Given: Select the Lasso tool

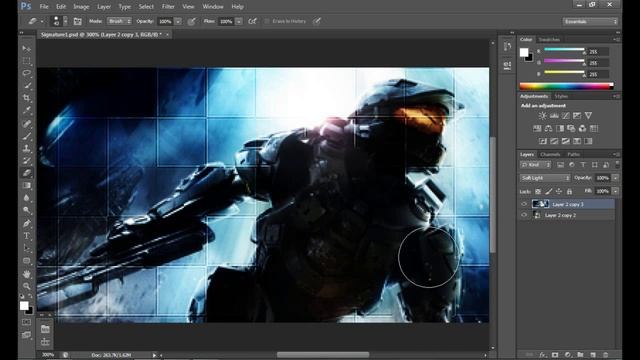Looking at the screenshot, I should tap(27, 73).
